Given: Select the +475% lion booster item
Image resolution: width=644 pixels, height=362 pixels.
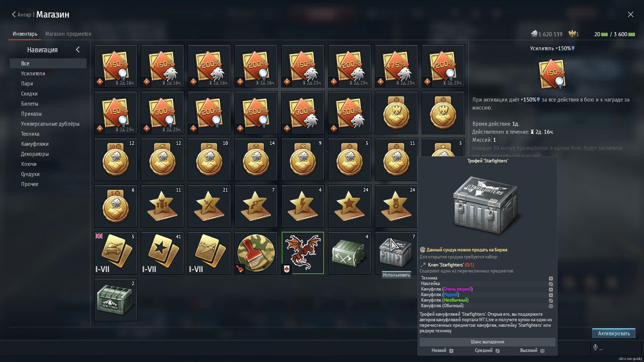Looking at the screenshot, I should (x=396, y=66).
